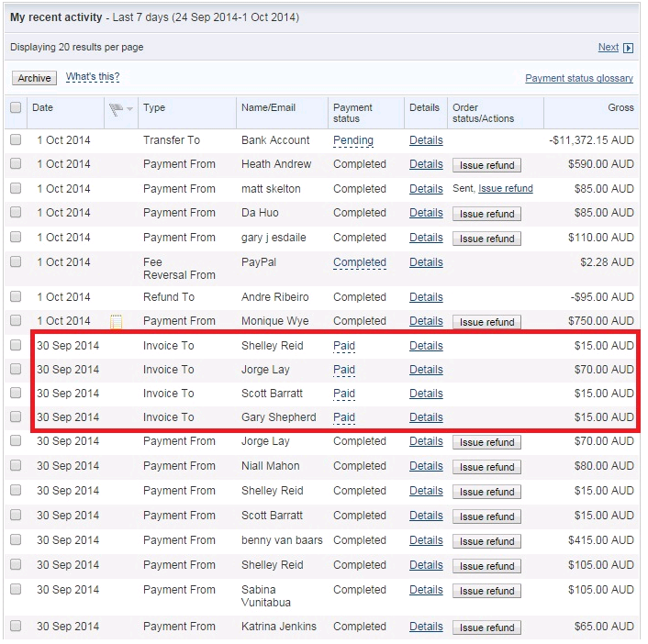648x644 pixels.
Task: Open Details for Jorge Lay invoice
Action: (x=426, y=370)
